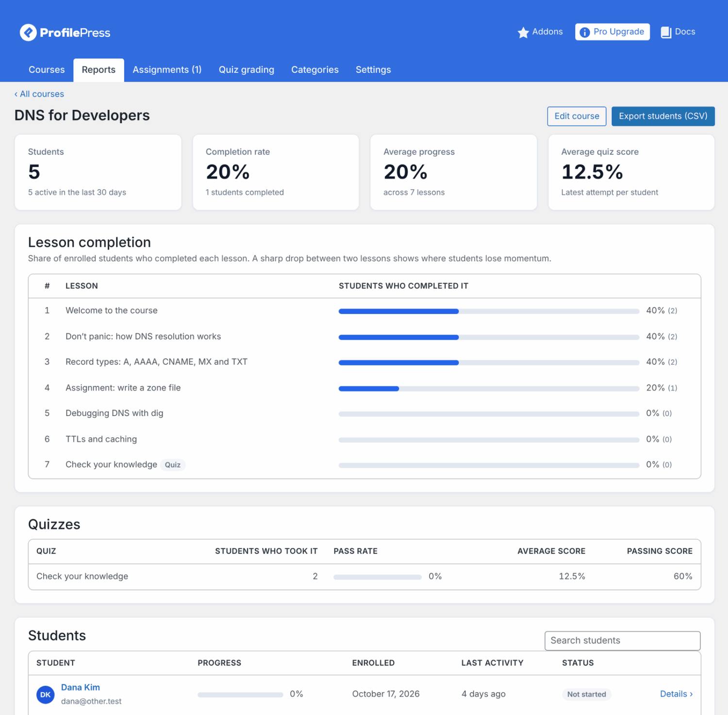
Task: Click "5 active in the last 30 days"
Action: coord(77,193)
